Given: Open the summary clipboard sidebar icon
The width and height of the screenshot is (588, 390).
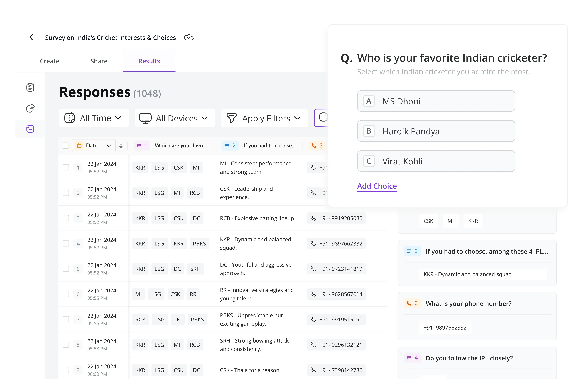Looking at the screenshot, I should point(30,87).
